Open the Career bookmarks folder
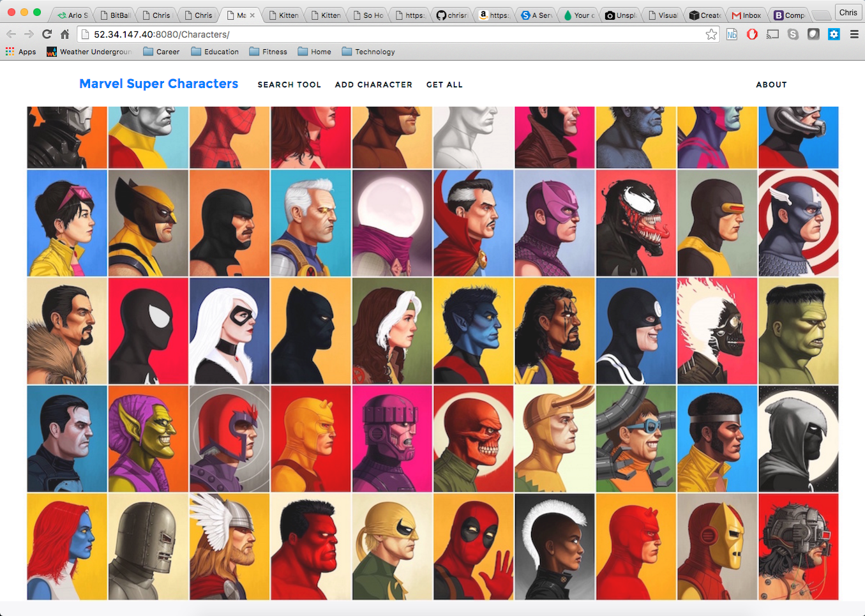The width and height of the screenshot is (865, 616). pos(162,52)
